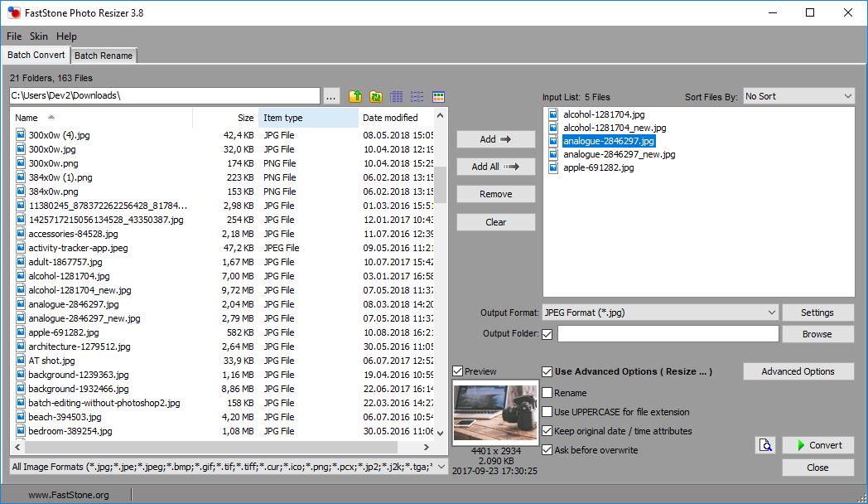Viewport: 868px width, 504px height.
Task: Uncheck Ask before overwrite
Action: [547, 450]
